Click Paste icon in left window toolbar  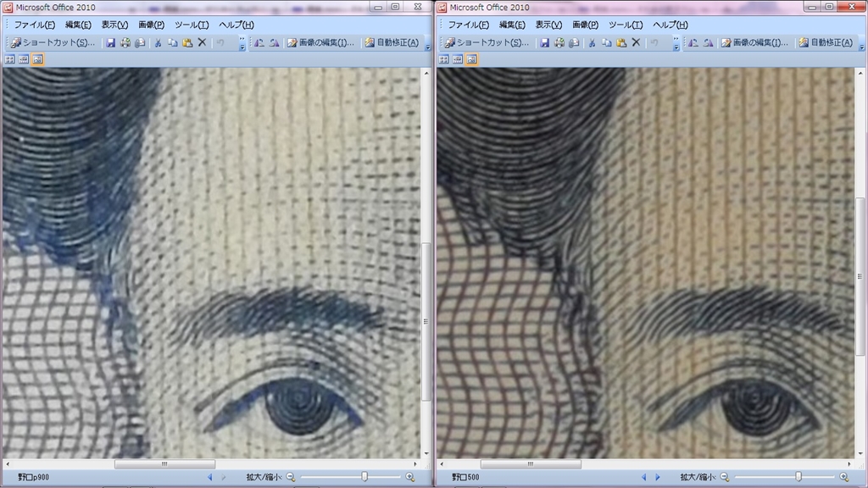click(187, 42)
